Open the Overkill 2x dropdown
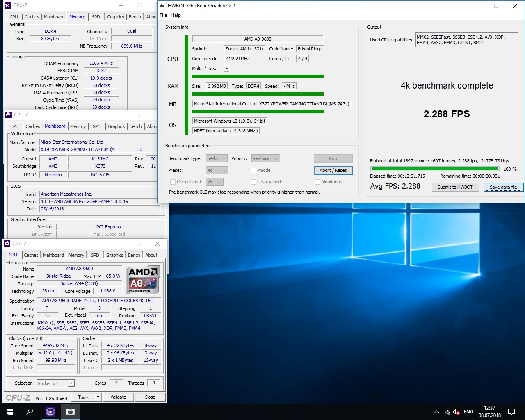This screenshot has width=525, height=420. pyautogui.click(x=214, y=182)
